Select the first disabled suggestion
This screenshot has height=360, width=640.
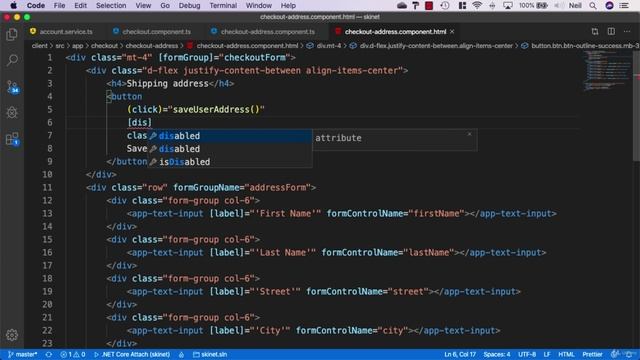230,136
